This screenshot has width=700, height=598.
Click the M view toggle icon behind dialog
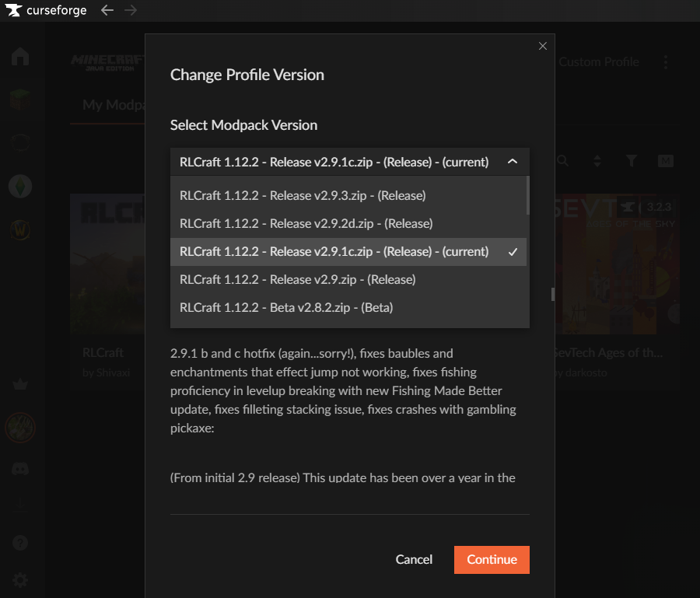coord(666,161)
